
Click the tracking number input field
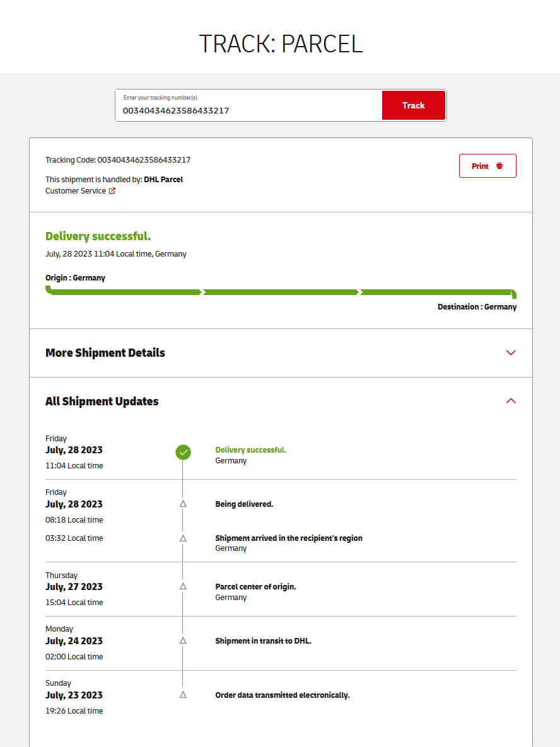[249, 110]
